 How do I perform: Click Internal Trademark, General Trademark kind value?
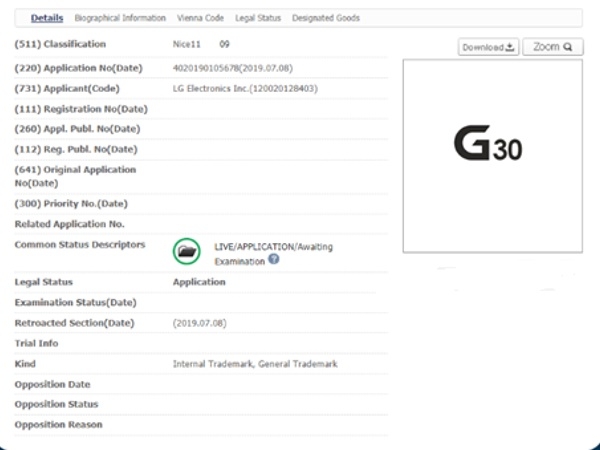click(x=255, y=364)
